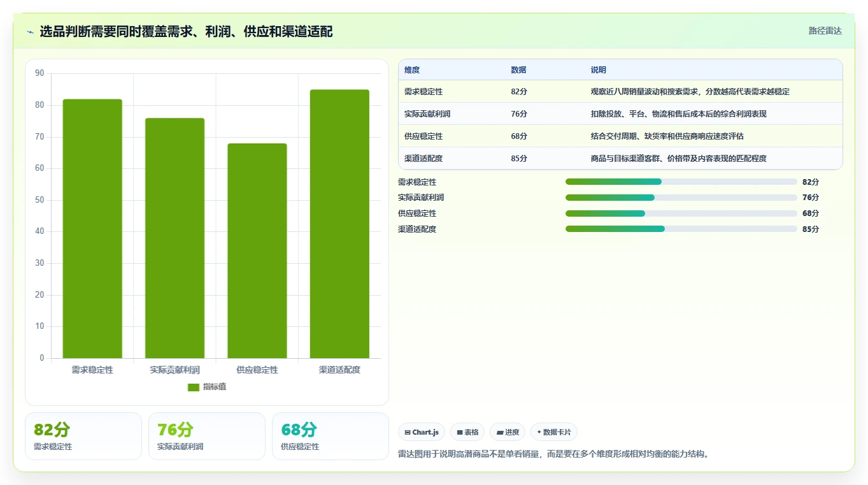
Task: Open the 76分 实际贡献利润 data card
Action: click(207, 436)
